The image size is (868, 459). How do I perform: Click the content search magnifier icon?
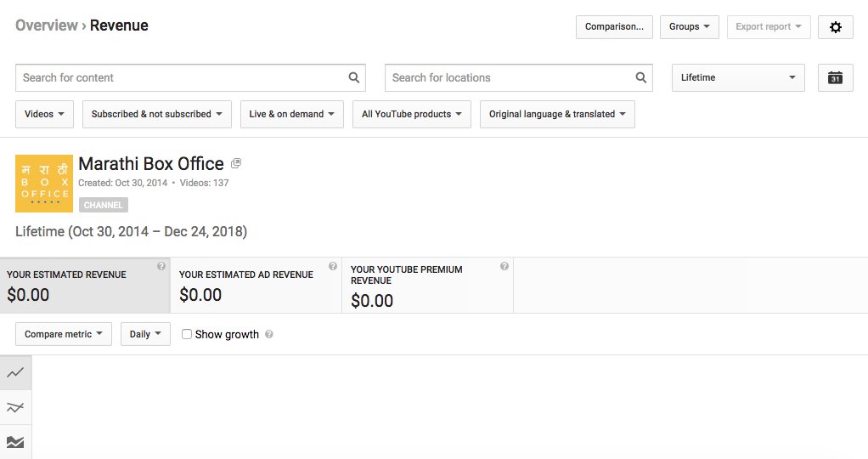point(354,77)
